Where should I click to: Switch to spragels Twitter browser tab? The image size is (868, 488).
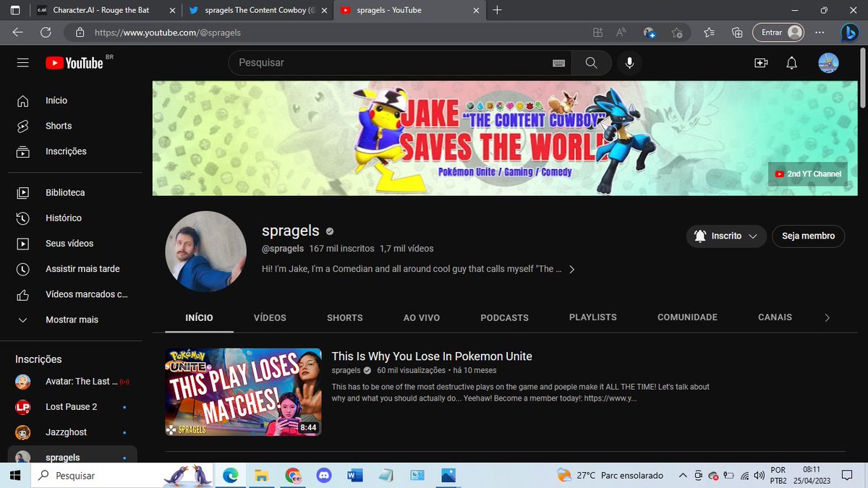(256, 10)
